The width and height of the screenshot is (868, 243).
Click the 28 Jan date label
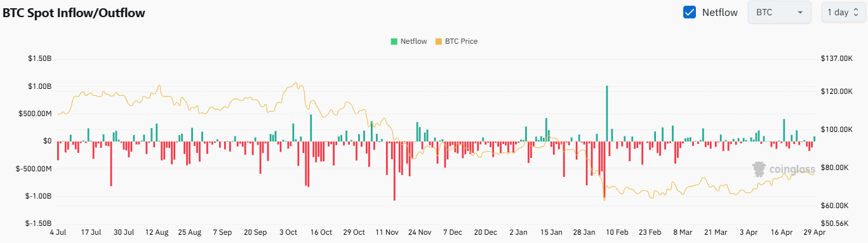(584, 233)
